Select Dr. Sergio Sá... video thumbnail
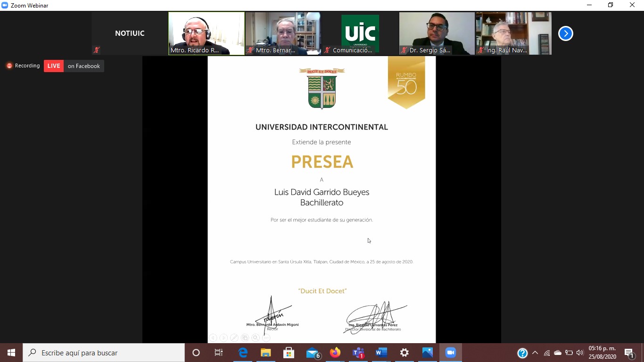Viewport: 644px width, 362px height. pos(437,33)
